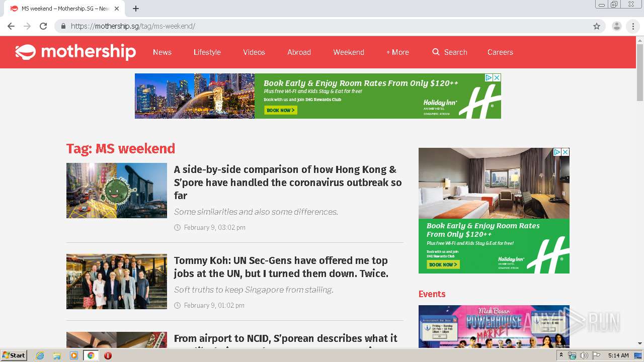Click AdChoices icon on sidebar hotel ad

[x=557, y=152]
